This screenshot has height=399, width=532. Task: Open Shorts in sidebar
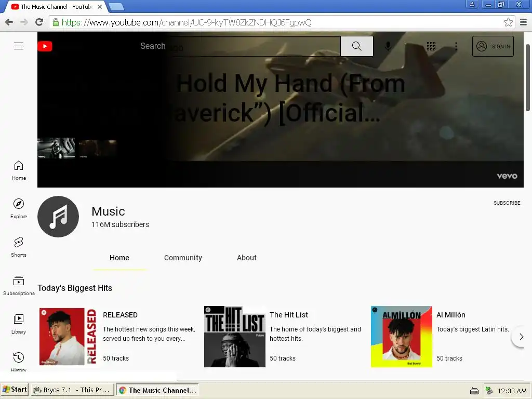[19, 247]
